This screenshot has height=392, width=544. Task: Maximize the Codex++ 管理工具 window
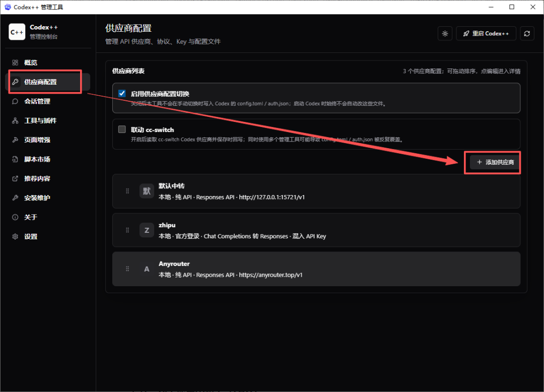click(512, 7)
